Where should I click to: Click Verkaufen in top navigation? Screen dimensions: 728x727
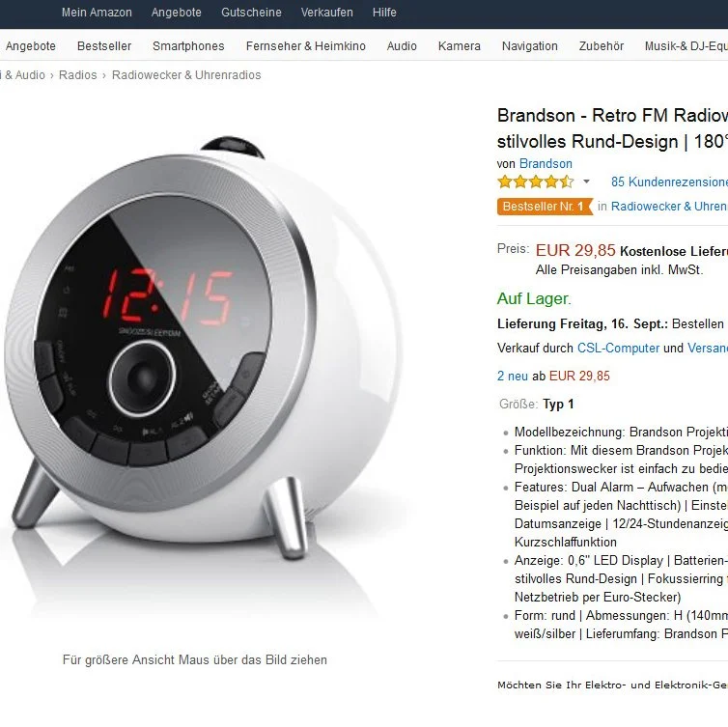327,13
